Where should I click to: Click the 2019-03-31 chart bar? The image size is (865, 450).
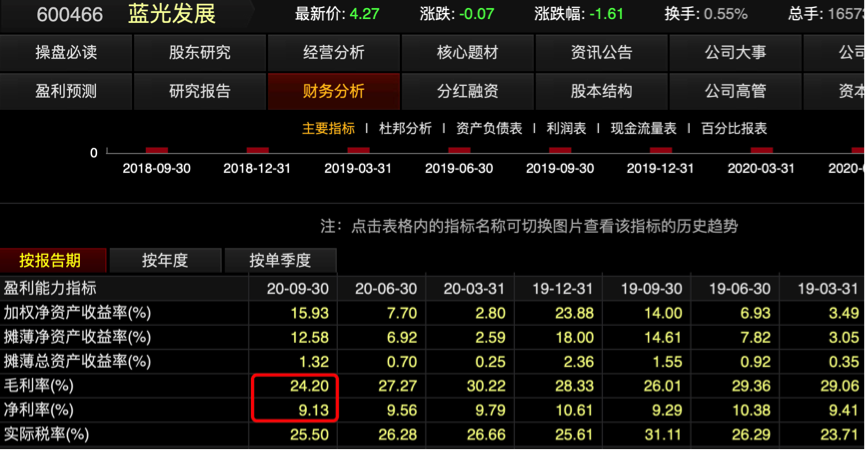[359, 150]
